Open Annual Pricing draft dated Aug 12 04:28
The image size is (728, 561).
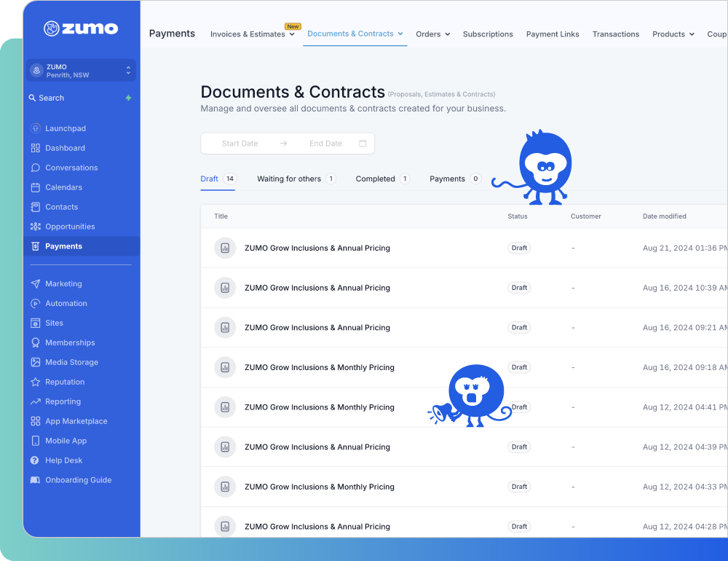click(x=317, y=527)
